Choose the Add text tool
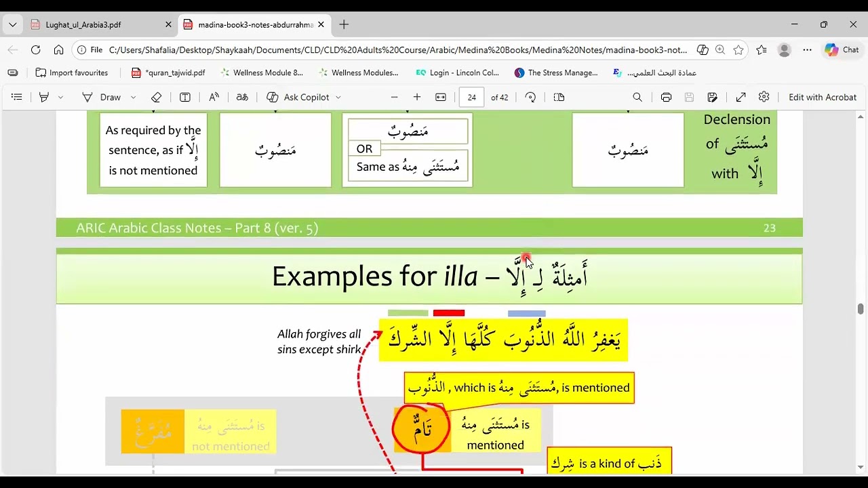The width and height of the screenshot is (868, 488). (x=184, y=97)
